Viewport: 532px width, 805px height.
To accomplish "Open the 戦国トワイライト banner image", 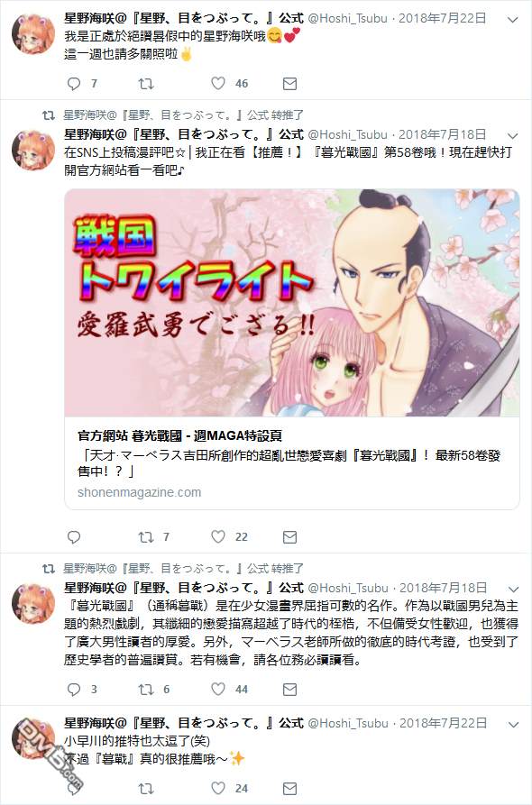I will [x=291, y=303].
